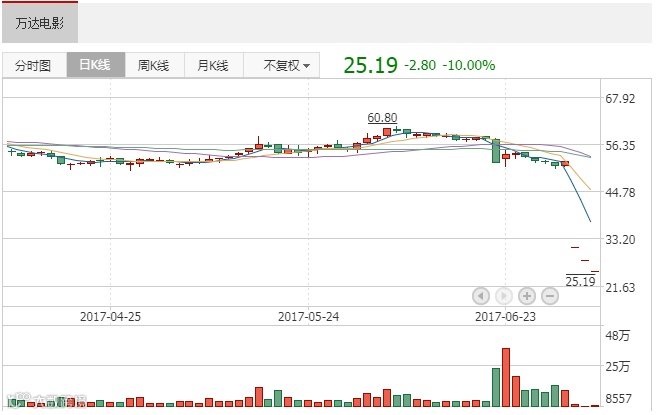Click the 60.80 high price label
Viewport: 656px width, 415px height.
coord(382,118)
